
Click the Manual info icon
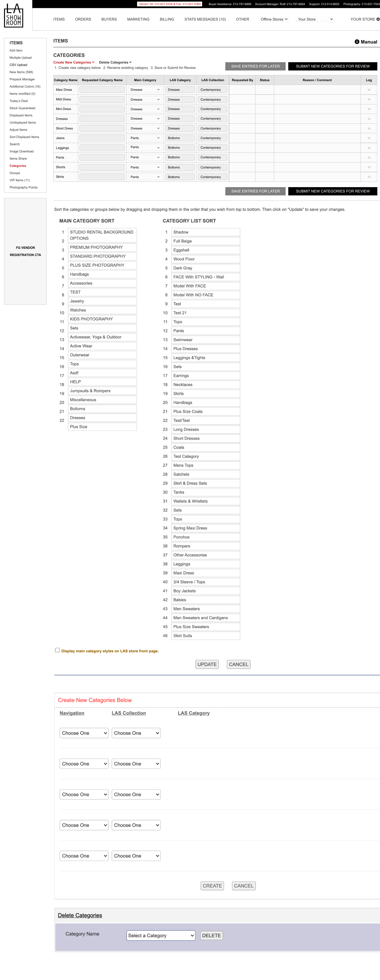[357, 42]
